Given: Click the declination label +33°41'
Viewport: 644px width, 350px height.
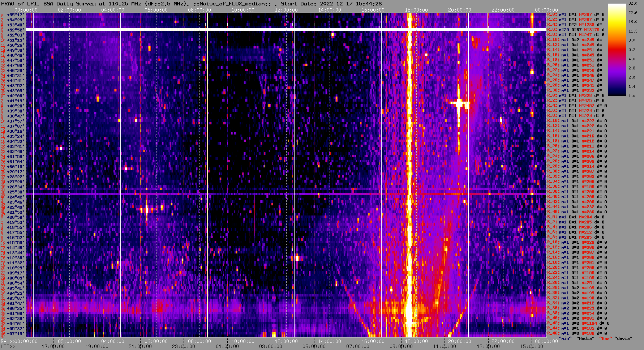Looking at the screenshot, I should [16, 146].
